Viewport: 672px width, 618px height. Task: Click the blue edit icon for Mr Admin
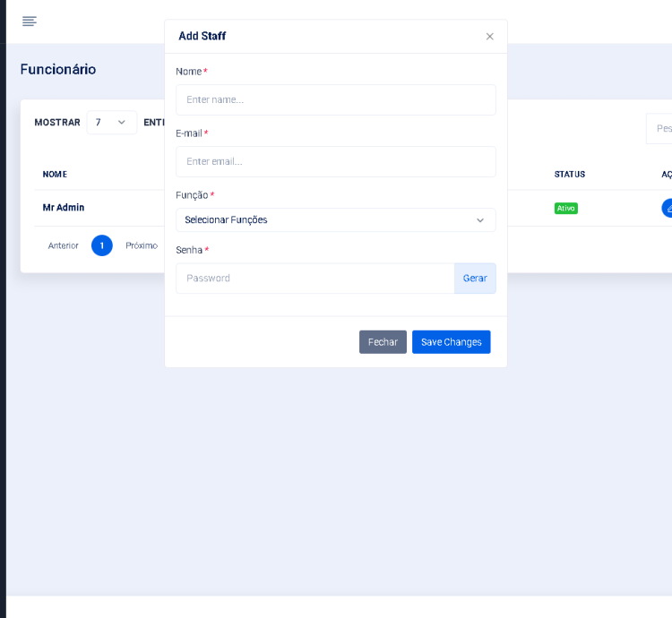668,208
